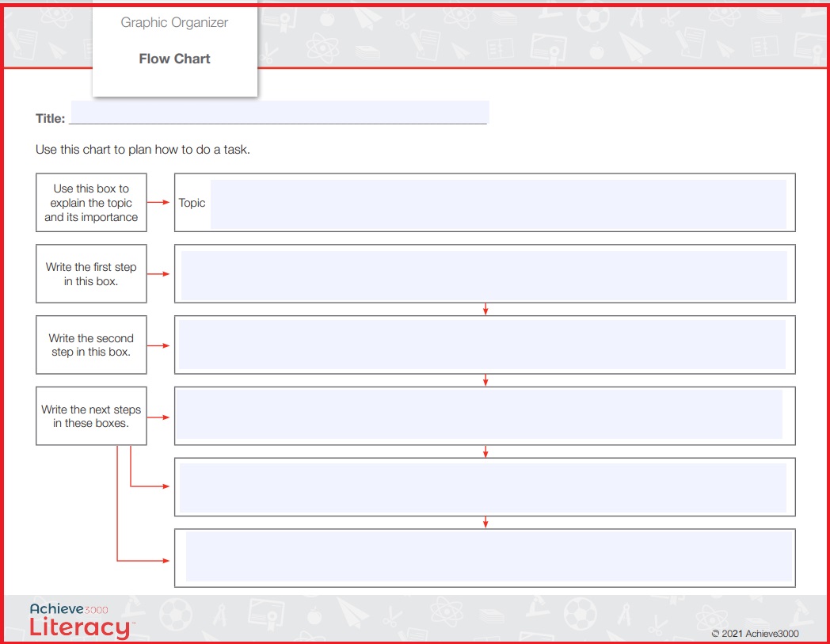Image resolution: width=830 pixels, height=644 pixels.
Task: Click the last step input field
Action: tap(489, 557)
